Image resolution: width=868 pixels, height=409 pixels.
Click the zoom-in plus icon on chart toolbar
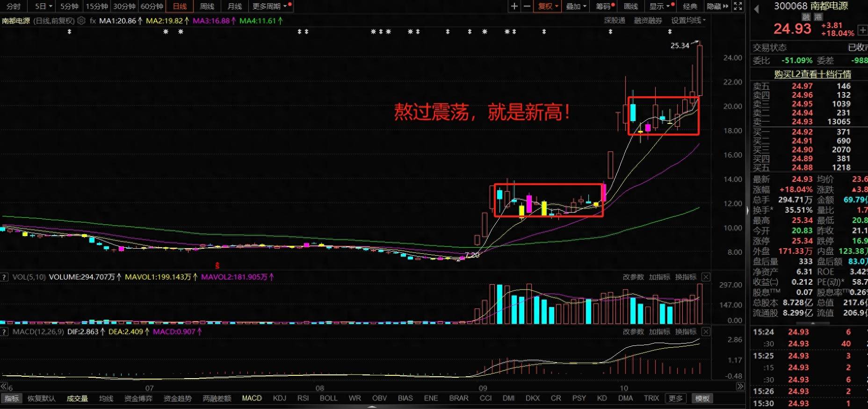[x=514, y=6]
